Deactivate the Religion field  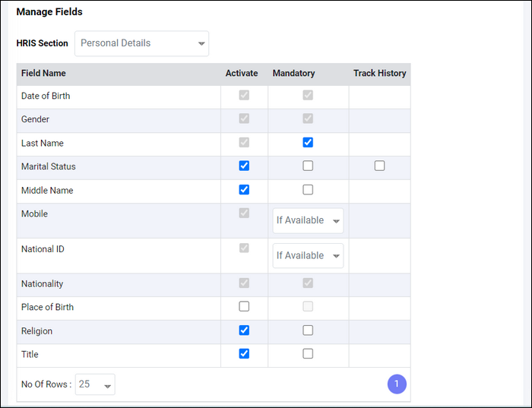tap(244, 331)
